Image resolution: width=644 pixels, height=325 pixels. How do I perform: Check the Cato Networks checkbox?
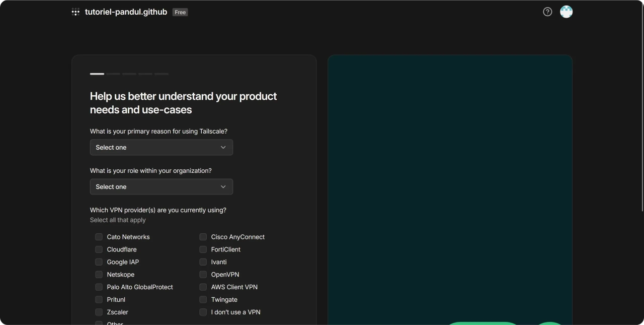pyautogui.click(x=99, y=237)
